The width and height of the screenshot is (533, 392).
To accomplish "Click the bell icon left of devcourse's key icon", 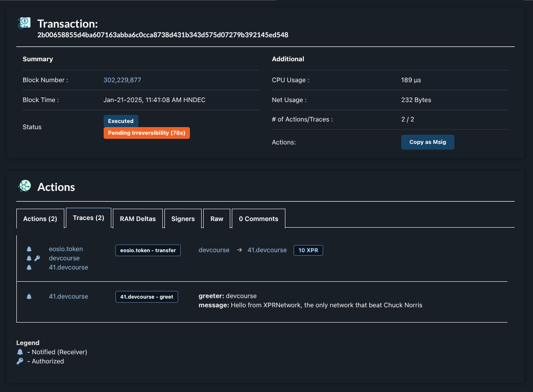I will (x=29, y=258).
